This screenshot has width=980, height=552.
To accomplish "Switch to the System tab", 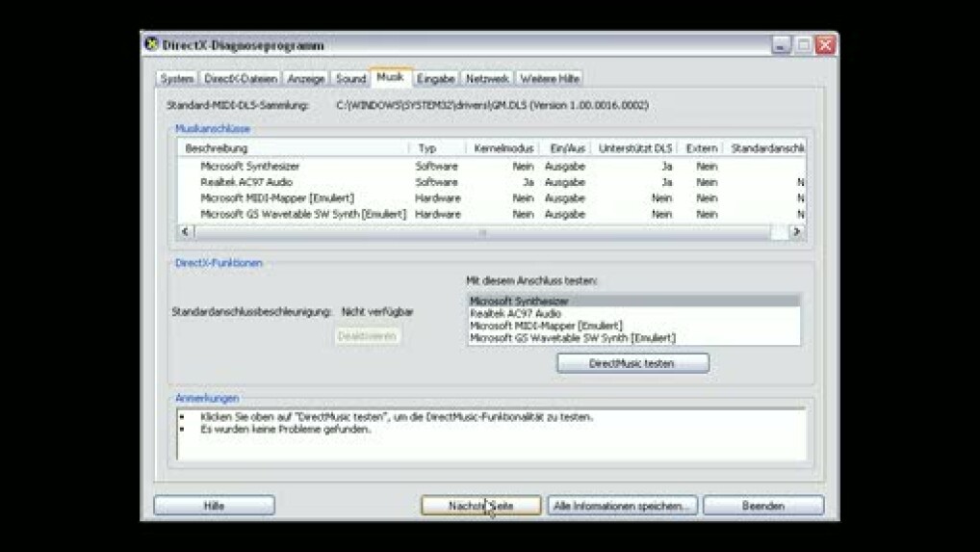I will [177, 79].
